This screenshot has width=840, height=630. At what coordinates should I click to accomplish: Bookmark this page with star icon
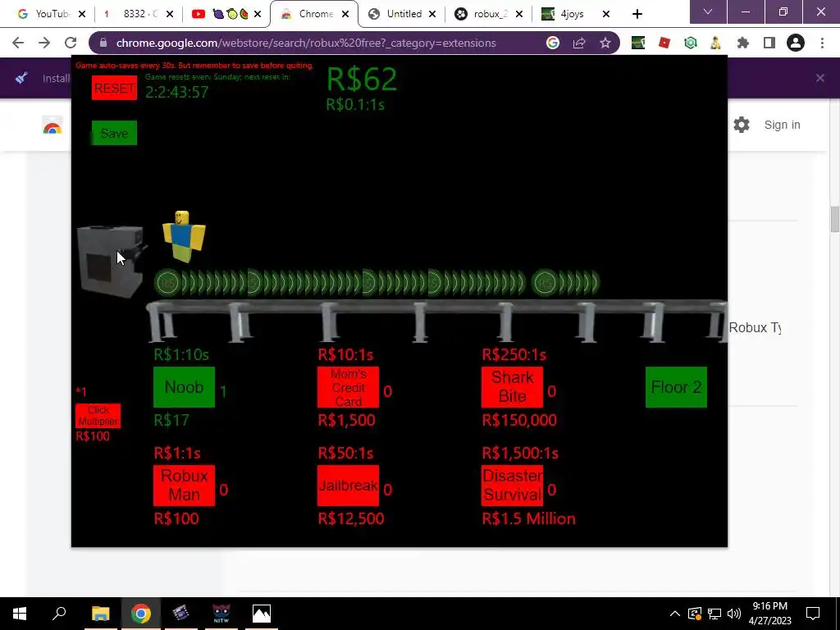[605, 43]
